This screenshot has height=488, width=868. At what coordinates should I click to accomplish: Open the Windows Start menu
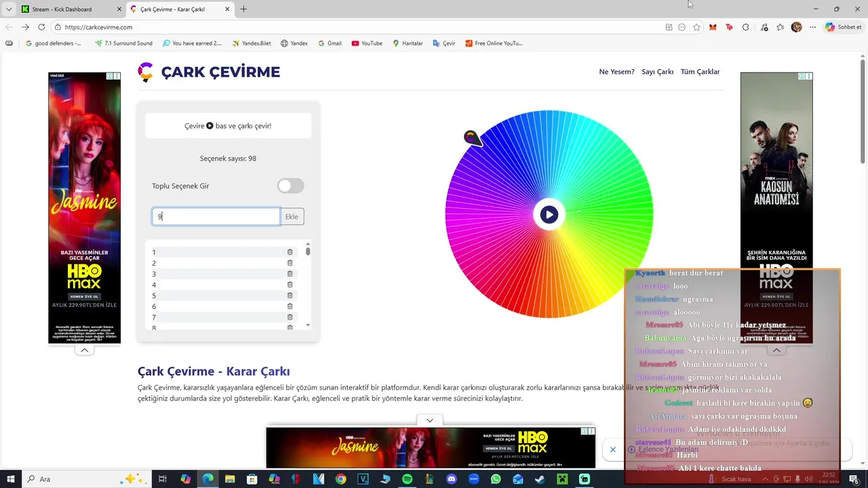(11, 479)
